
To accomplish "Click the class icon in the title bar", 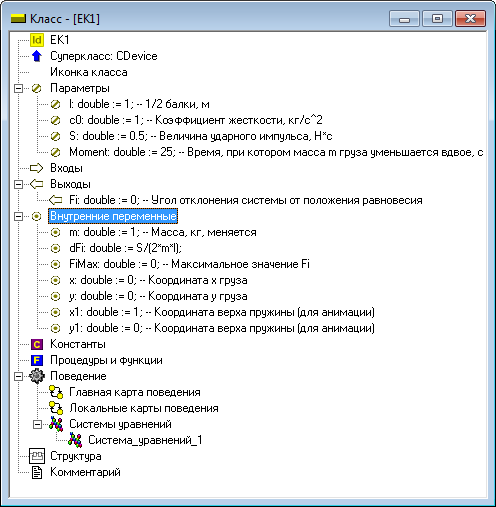I will (18, 19).
